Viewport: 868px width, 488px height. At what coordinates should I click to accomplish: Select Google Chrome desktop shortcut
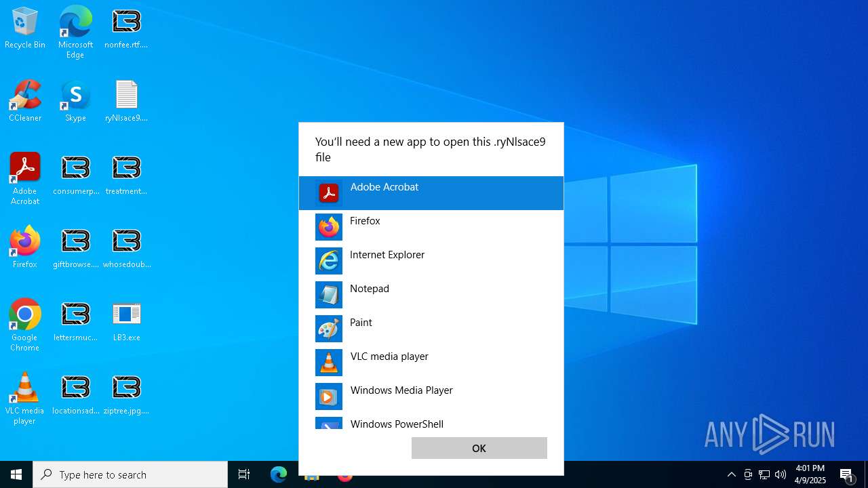pyautogui.click(x=25, y=325)
